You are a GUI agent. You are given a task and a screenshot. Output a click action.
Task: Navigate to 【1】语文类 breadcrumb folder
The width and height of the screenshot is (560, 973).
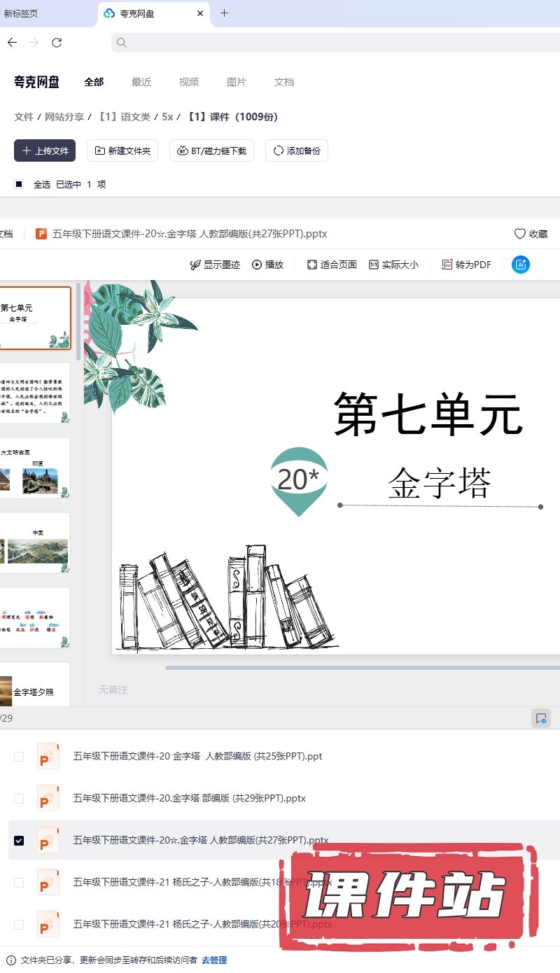click(125, 117)
